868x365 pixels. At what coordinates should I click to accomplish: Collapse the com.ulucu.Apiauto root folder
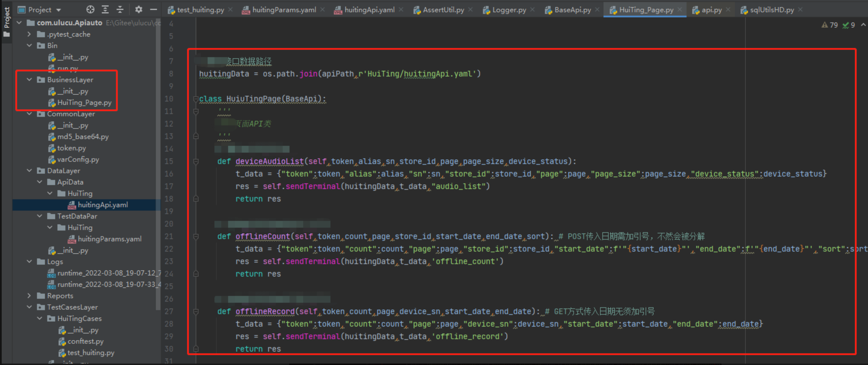(x=19, y=22)
